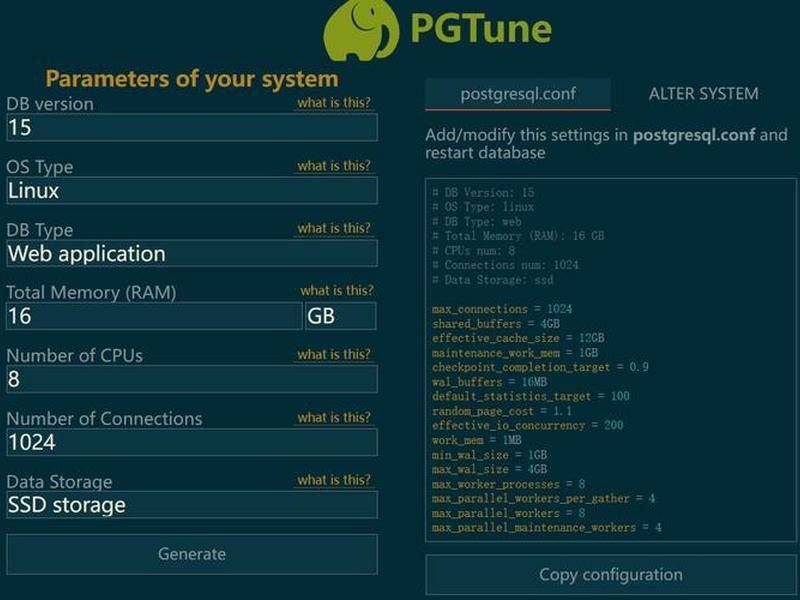This screenshot has height=600, width=800.
Task: Click the Generate button
Action: click(x=192, y=554)
